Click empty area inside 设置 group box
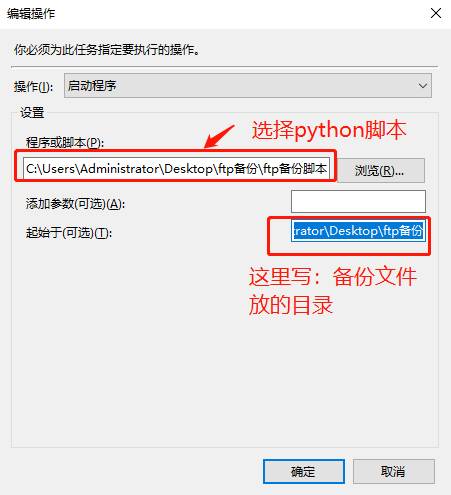Screen dimensions: 451x495 (x=133, y=350)
